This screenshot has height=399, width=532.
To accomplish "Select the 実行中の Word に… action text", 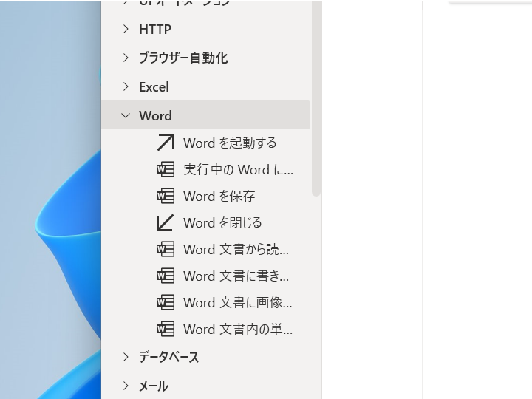I will (239, 170).
